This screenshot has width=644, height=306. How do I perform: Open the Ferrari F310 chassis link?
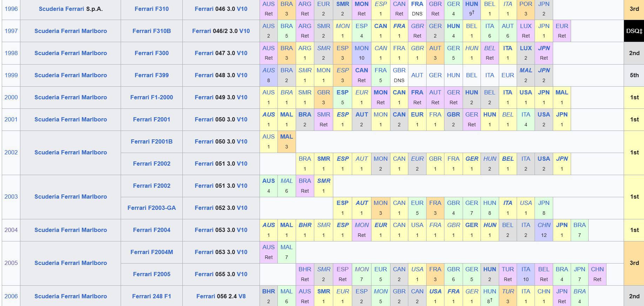pos(152,9)
